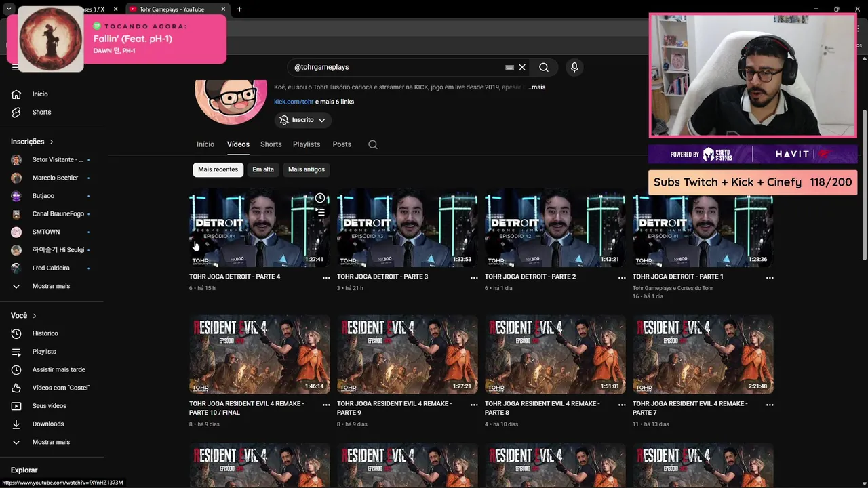This screenshot has width=868, height=488.
Task: Open Fred Caldeira subscription channel
Action: point(51,268)
